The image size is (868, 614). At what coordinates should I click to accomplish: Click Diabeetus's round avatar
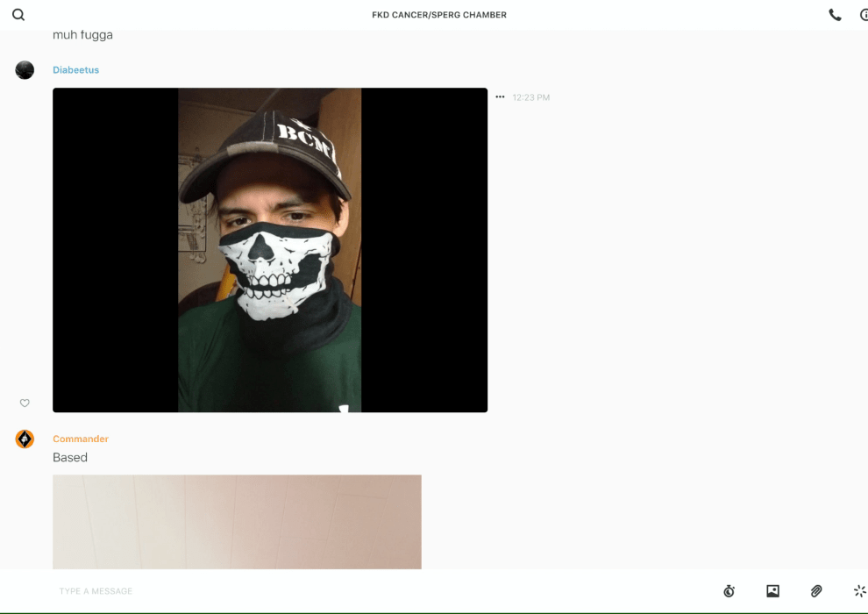click(25, 70)
